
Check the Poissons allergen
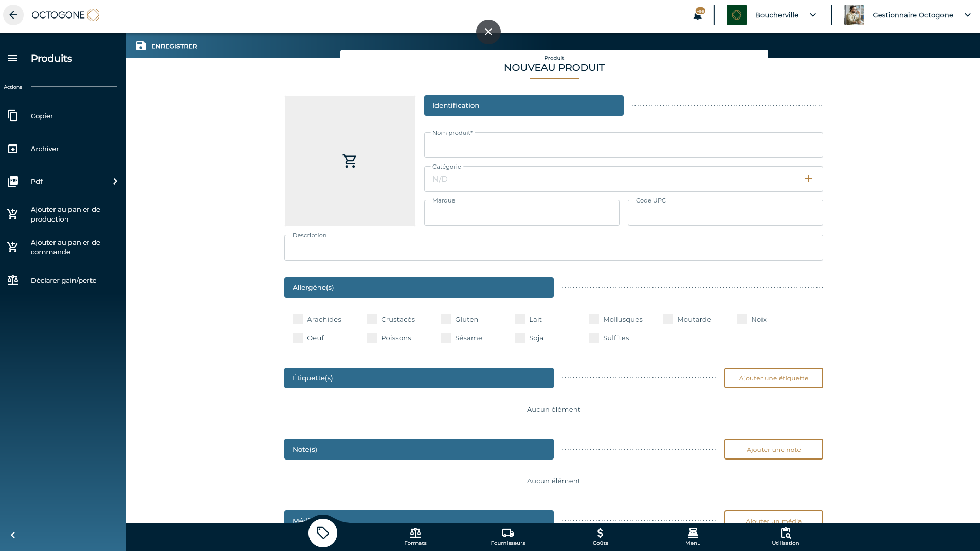click(x=372, y=338)
